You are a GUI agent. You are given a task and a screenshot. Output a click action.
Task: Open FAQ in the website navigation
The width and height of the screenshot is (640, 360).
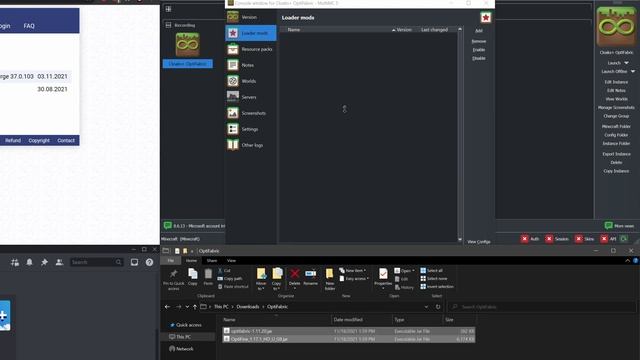click(29, 26)
